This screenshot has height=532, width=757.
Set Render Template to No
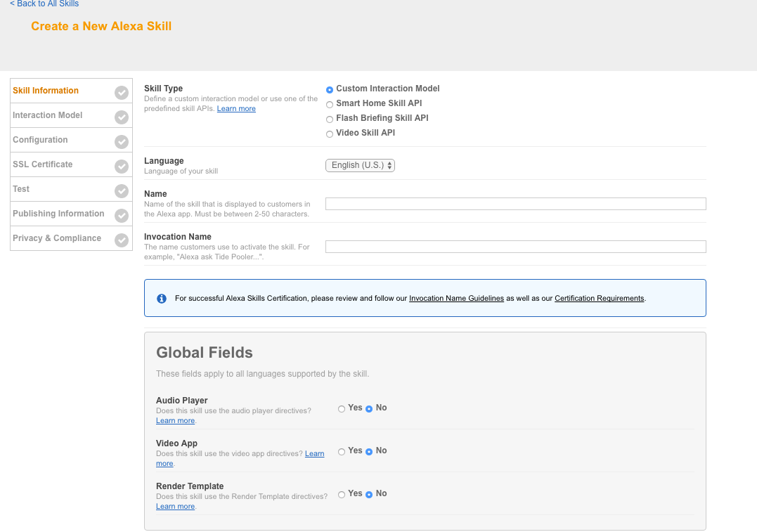coord(369,495)
